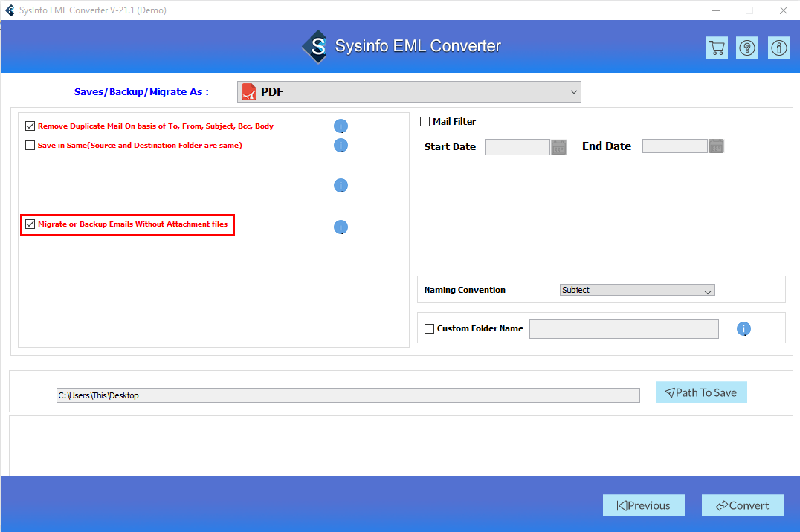Close the EML Converter window
Viewport: 800px width, 532px height.
click(x=784, y=10)
